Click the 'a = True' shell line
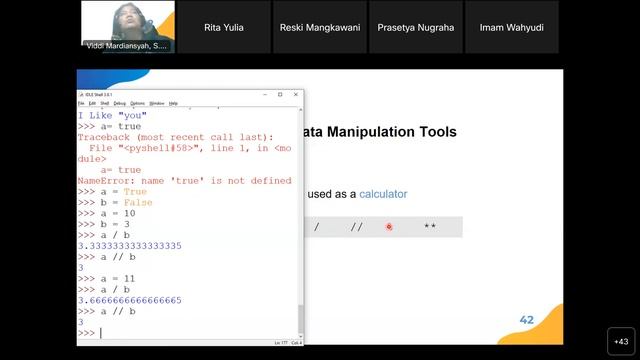 tap(112, 191)
